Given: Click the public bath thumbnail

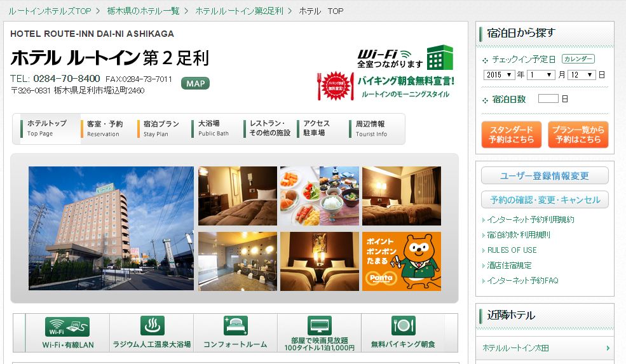Looking at the screenshot, I should pyautogui.click(x=238, y=262).
